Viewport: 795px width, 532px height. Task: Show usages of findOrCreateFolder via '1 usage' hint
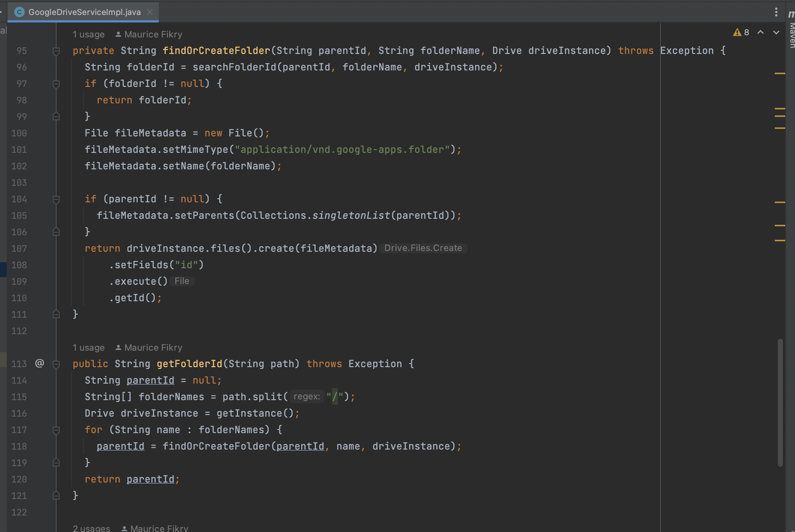pos(88,34)
